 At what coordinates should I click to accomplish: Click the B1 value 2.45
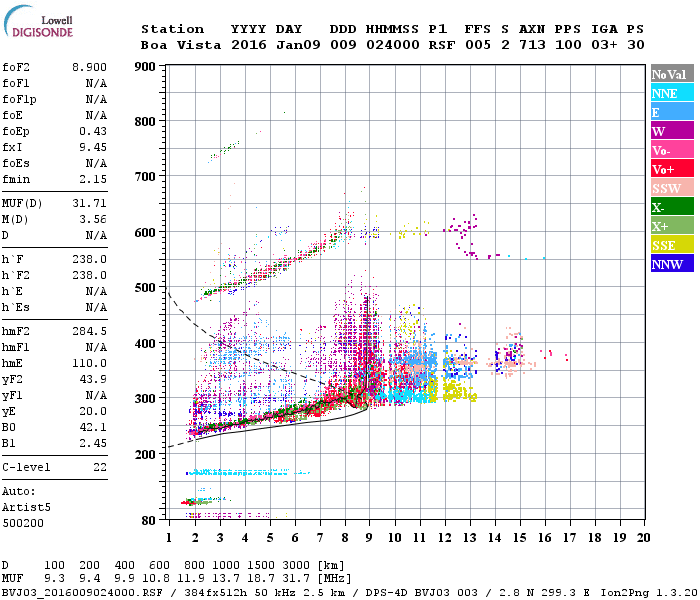(x=93, y=443)
